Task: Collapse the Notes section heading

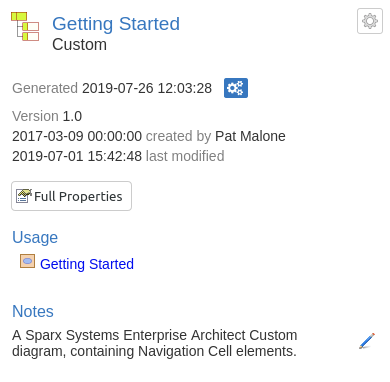Action: coord(33,311)
